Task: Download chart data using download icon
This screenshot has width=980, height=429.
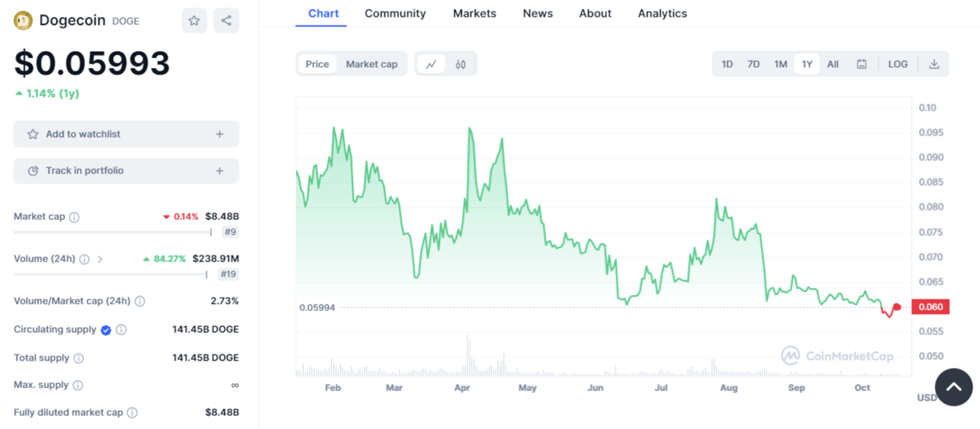Action: coord(933,64)
